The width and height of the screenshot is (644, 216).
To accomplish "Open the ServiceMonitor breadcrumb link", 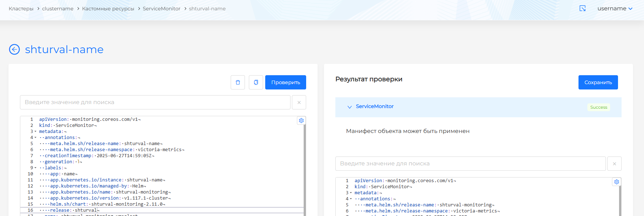I will pyautogui.click(x=161, y=9).
